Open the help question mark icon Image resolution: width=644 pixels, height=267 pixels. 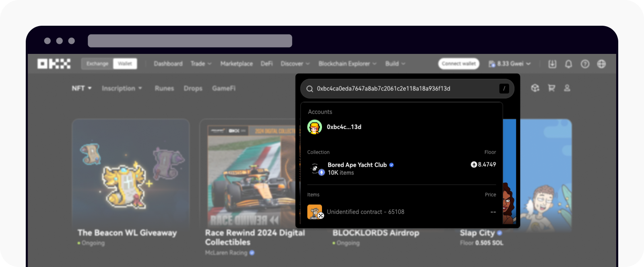pos(585,64)
